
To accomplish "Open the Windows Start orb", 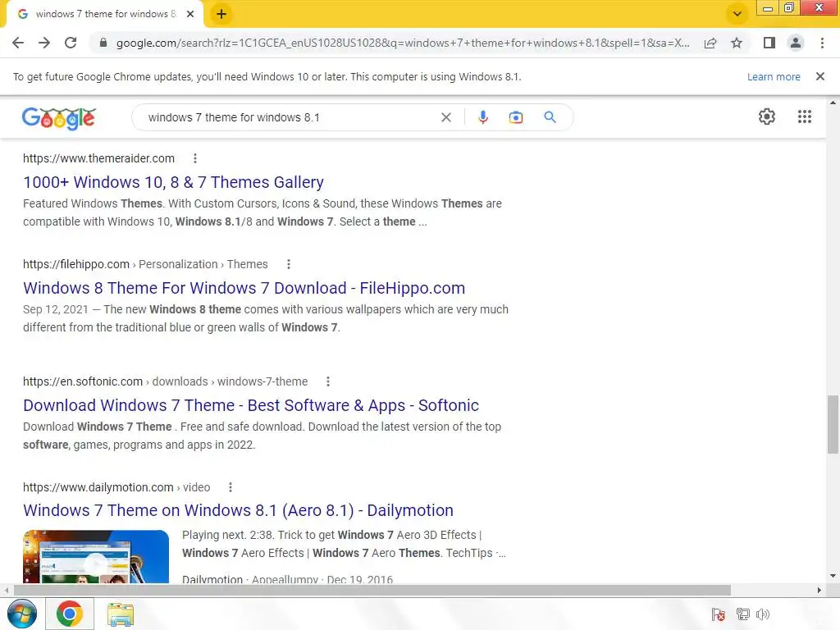I will pos(22,614).
